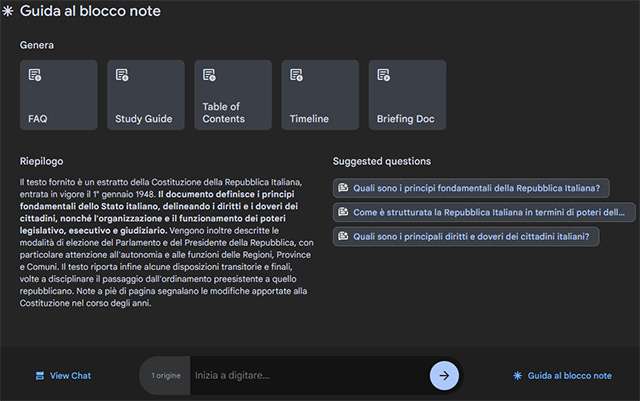Screen dimensions: 640x401
Task: Create a Briefing Doc
Action: point(407,95)
